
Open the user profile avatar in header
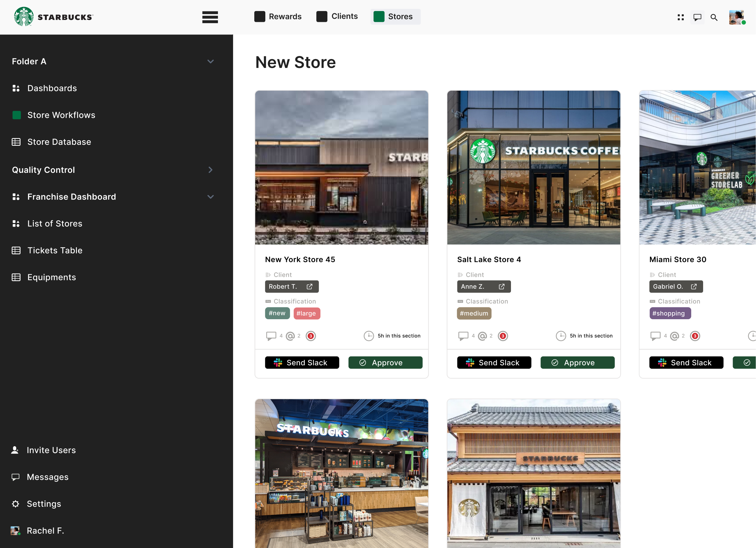coord(737,17)
